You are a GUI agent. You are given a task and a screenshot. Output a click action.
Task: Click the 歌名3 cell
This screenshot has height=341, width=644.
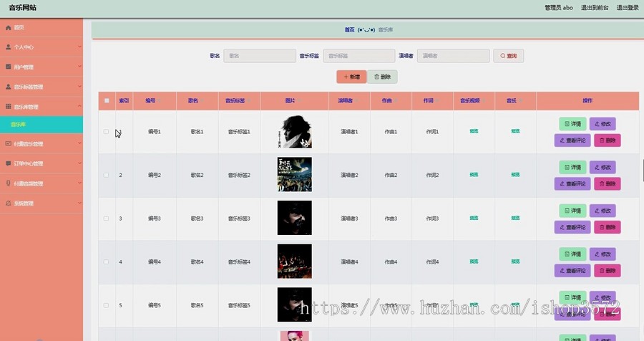197,218
